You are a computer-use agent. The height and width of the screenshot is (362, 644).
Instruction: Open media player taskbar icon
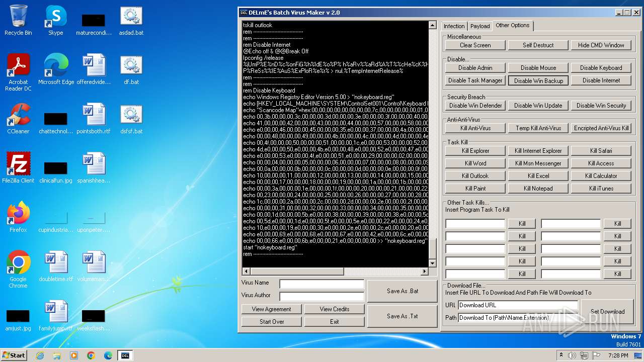tap(74, 355)
